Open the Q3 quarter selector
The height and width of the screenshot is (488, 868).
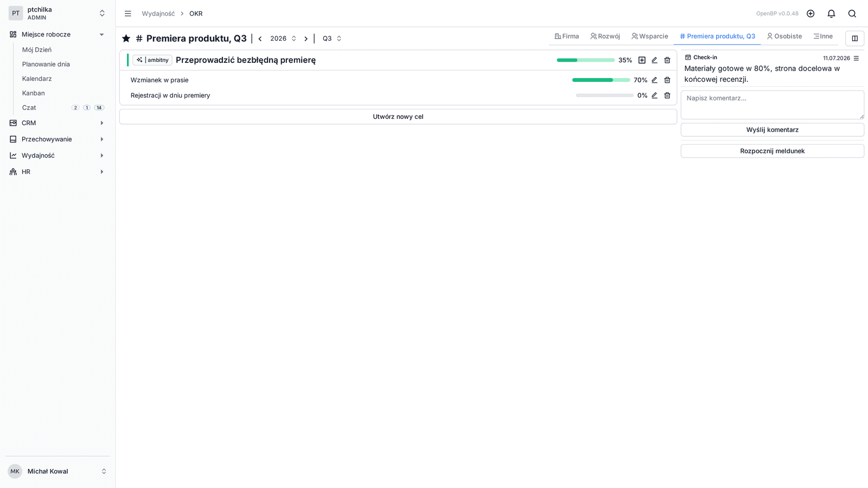(x=332, y=38)
